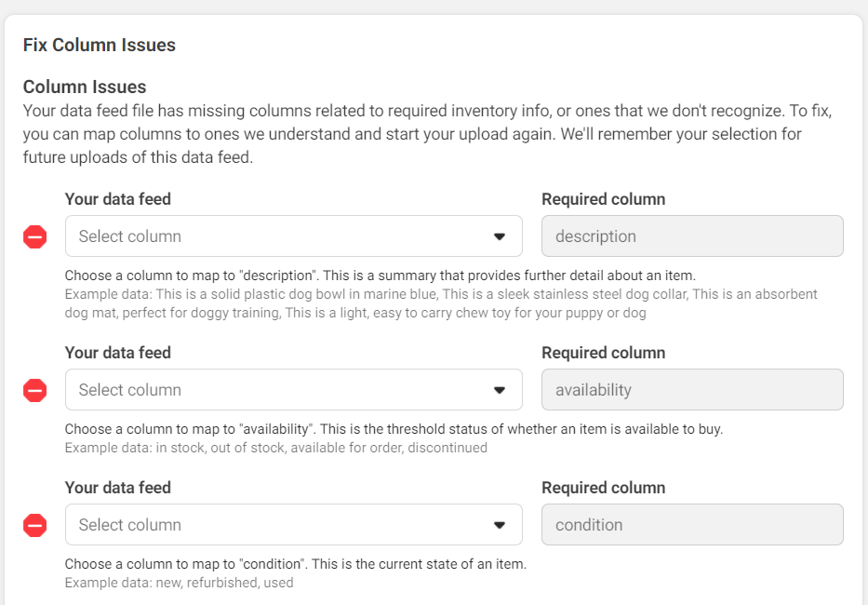Image resolution: width=868 pixels, height=605 pixels.
Task: Expand the Select column dropdown for availability
Action: 293,390
